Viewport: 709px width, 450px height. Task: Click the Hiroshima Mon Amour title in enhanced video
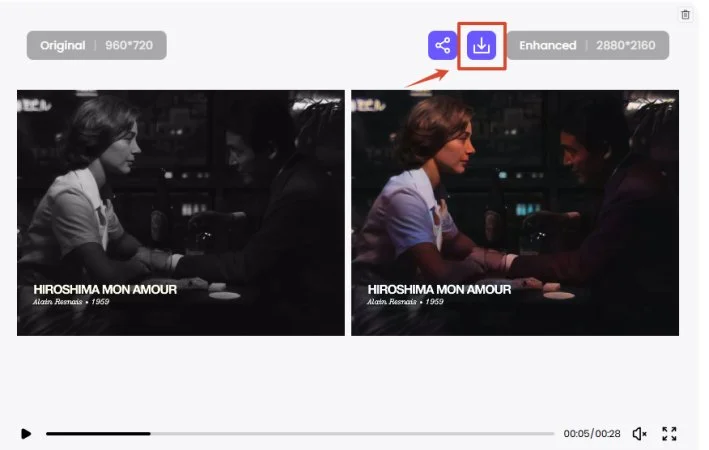click(x=439, y=289)
